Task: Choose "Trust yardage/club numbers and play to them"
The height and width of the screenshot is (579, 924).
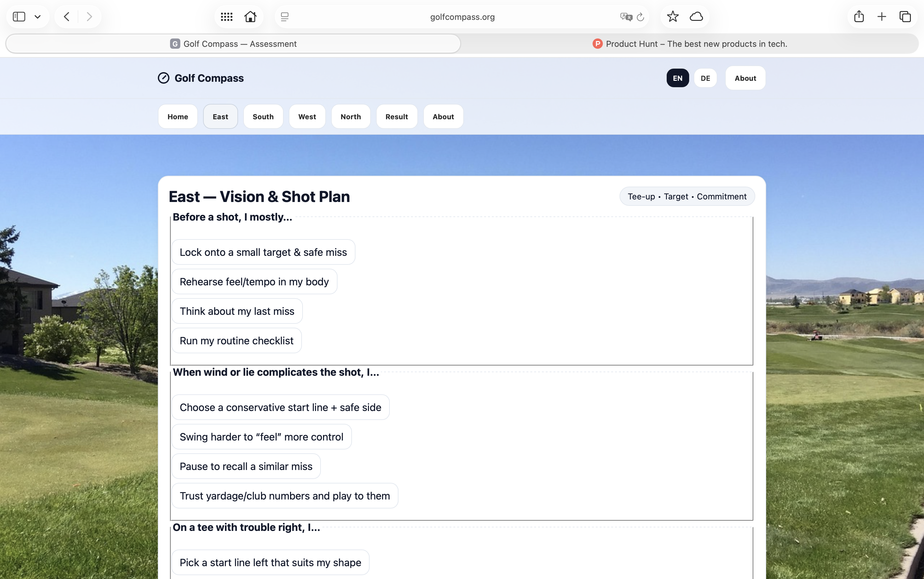Action: coord(285,496)
